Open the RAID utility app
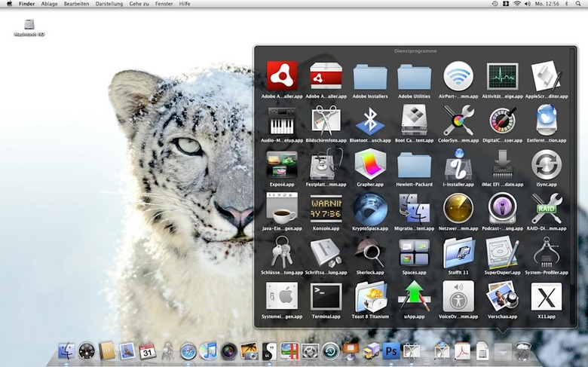588x367 pixels. (547, 209)
